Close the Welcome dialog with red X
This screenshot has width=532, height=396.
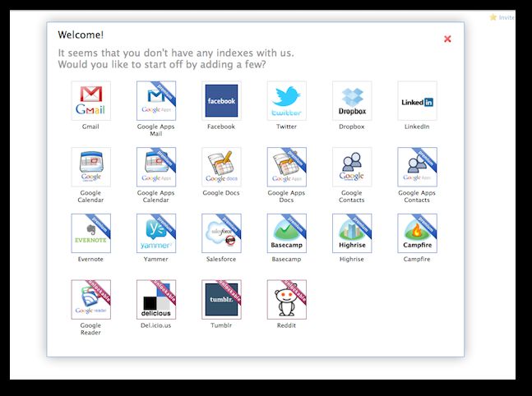click(x=447, y=39)
